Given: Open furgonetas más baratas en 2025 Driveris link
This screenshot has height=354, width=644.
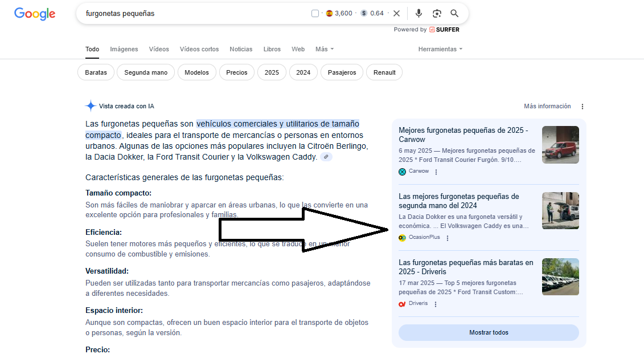Looking at the screenshot, I should pos(466,267).
